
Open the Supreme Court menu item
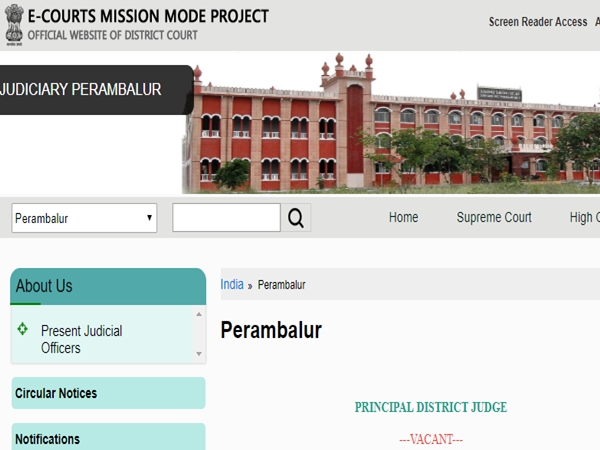[494, 218]
